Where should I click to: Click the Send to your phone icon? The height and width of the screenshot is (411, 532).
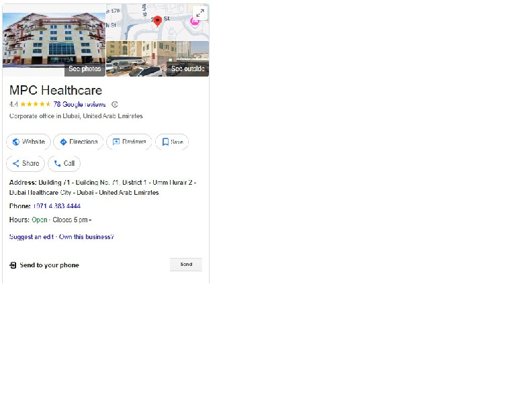point(13,265)
